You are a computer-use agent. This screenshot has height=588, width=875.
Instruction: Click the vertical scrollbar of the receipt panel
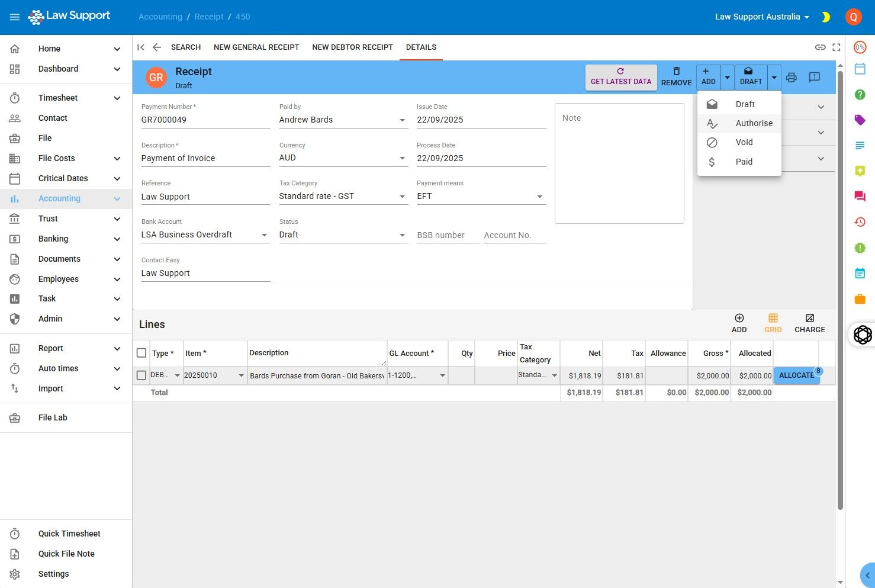pos(840,290)
